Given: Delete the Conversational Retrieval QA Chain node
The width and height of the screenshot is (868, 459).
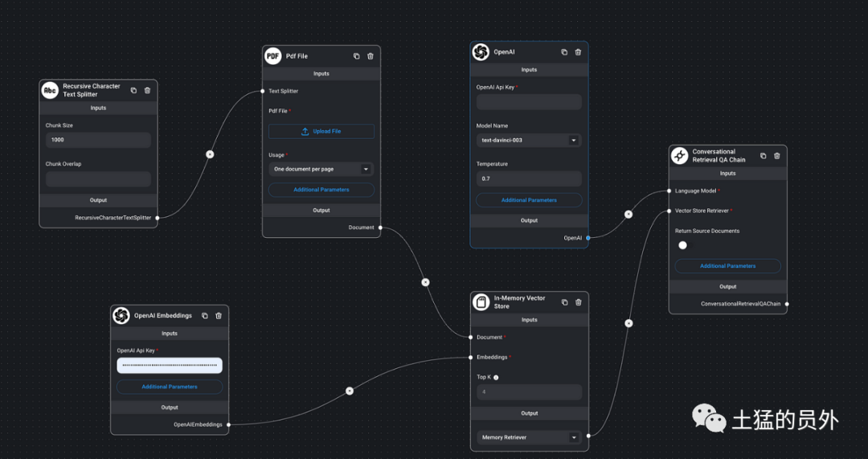Looking at the screenshot, I should tap(777, 156).
